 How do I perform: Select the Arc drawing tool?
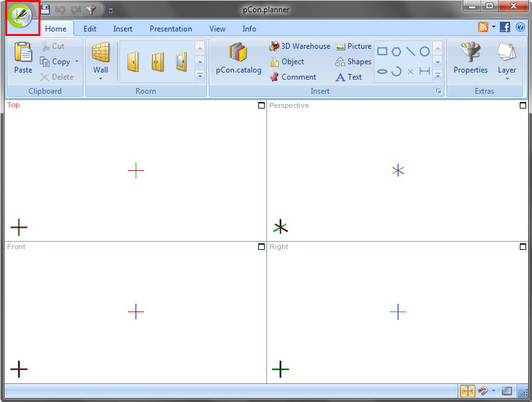pyautogui.click(x=396, y=71)
